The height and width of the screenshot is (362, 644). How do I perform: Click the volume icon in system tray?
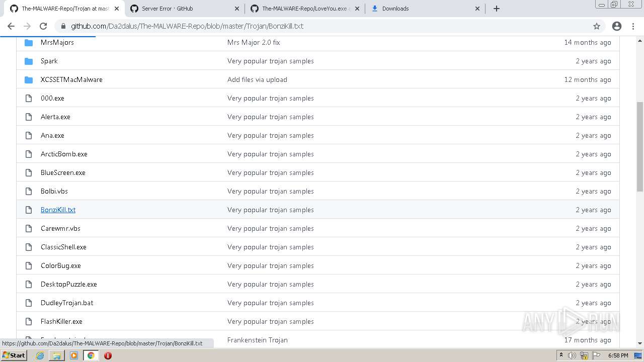tap(572, 355)
